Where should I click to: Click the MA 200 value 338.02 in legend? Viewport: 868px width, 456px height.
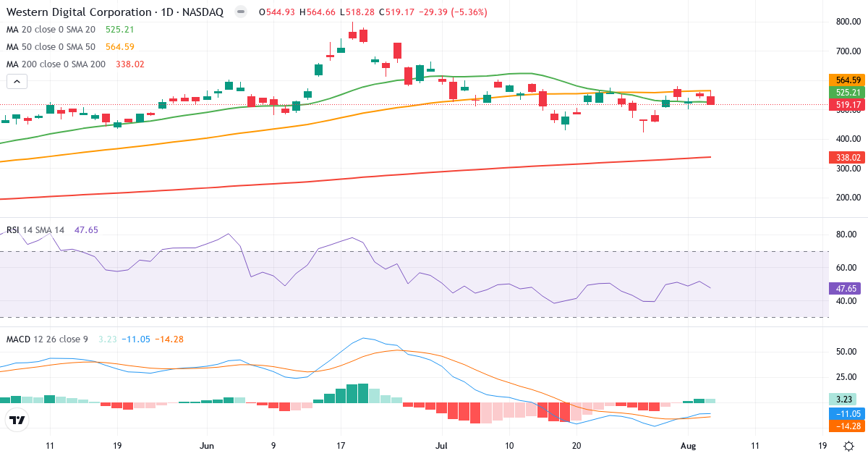click(x=130, y=64)
